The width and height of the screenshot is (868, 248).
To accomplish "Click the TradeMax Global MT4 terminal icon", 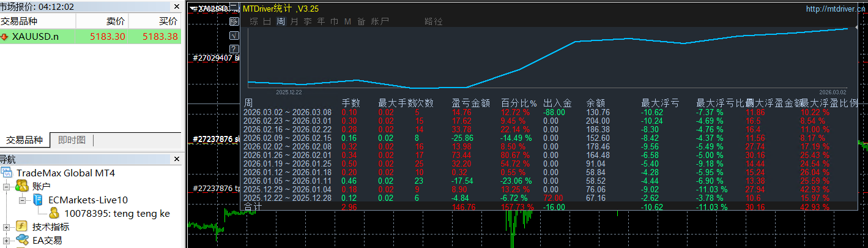I will [x=7, y=173].
